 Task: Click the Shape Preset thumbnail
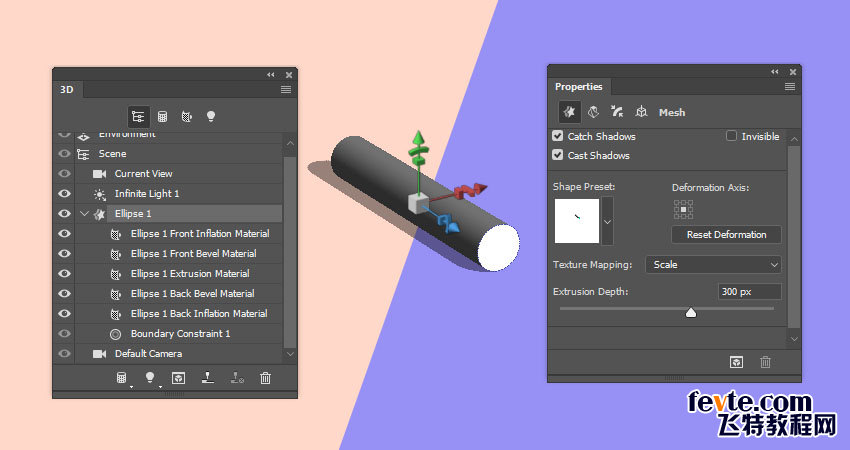tap(577, 221)
